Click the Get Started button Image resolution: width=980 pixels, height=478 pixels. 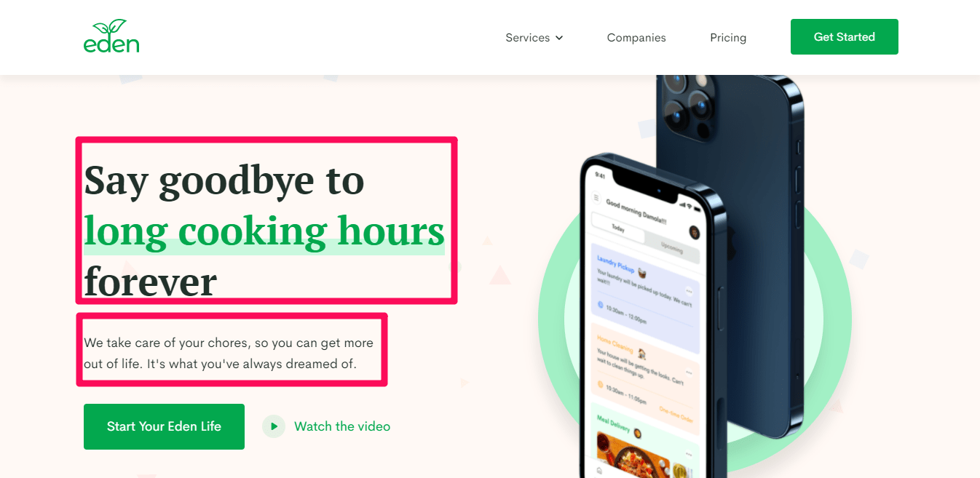(845, 37)
